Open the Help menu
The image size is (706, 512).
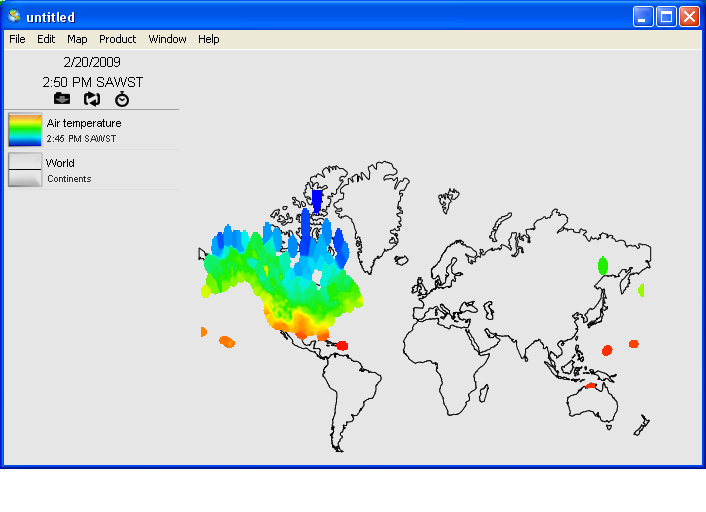click(x=209, y=40)
